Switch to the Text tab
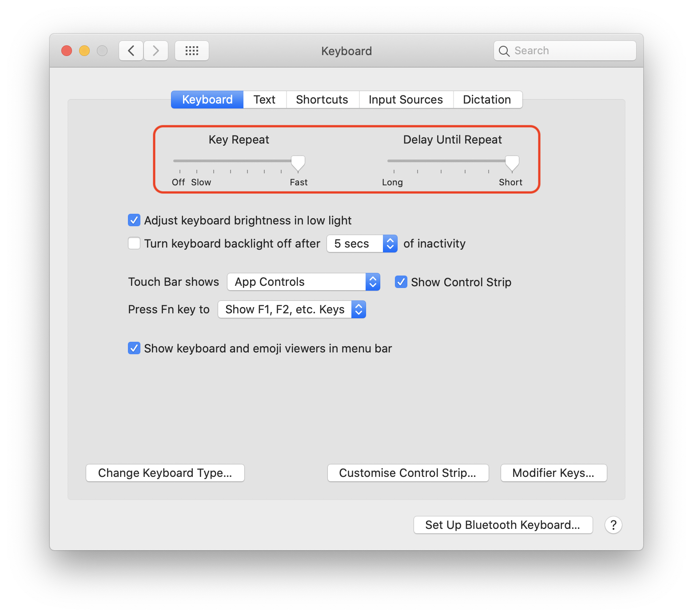The image size is (693, 616). pos(265,100)
